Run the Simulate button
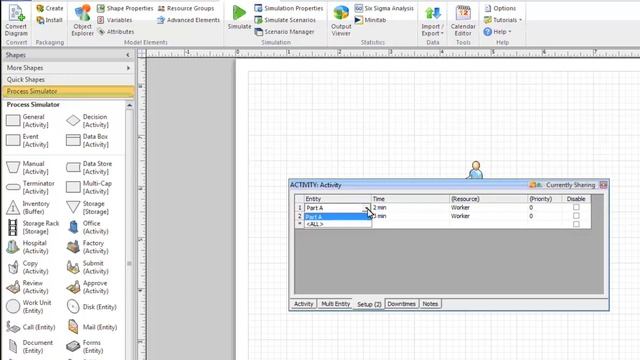The width and height of the screenshot is (640, 360). [239, 17]
